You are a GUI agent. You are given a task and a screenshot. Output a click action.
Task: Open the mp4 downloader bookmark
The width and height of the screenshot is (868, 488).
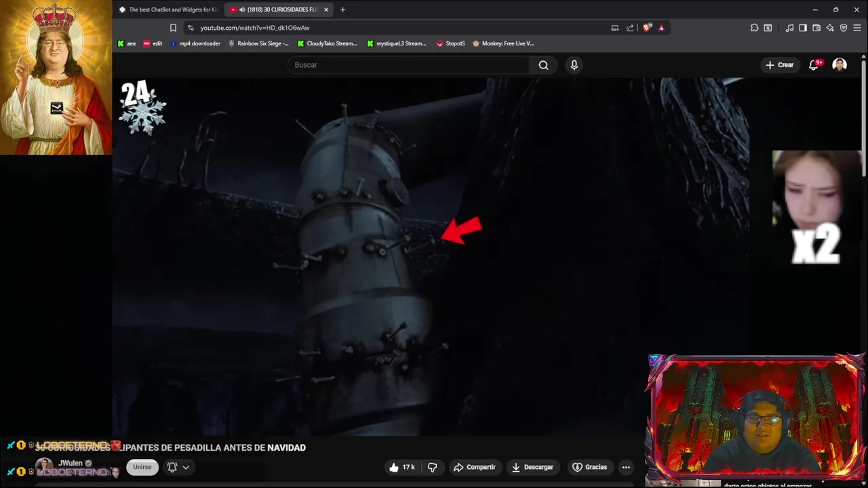coord(195,43)
